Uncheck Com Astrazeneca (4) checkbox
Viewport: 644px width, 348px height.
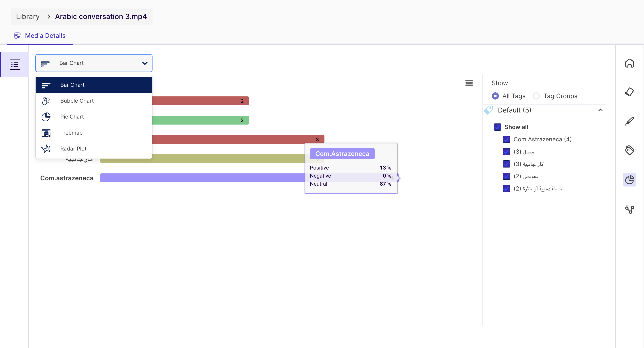coord(506,139)
